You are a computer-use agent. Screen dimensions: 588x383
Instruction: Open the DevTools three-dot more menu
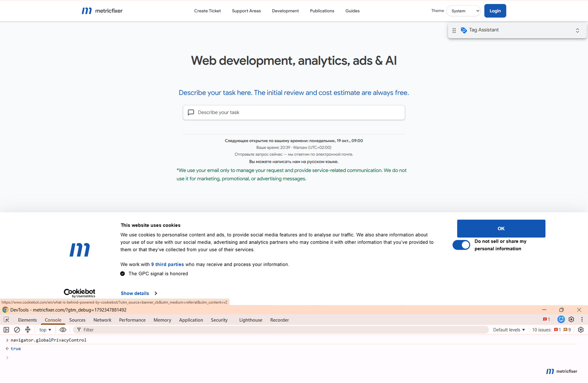[x=582, y=320]
